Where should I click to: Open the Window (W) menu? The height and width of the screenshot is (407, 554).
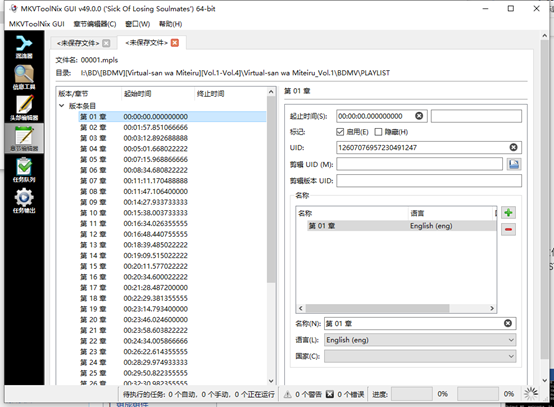click(137, 24)
